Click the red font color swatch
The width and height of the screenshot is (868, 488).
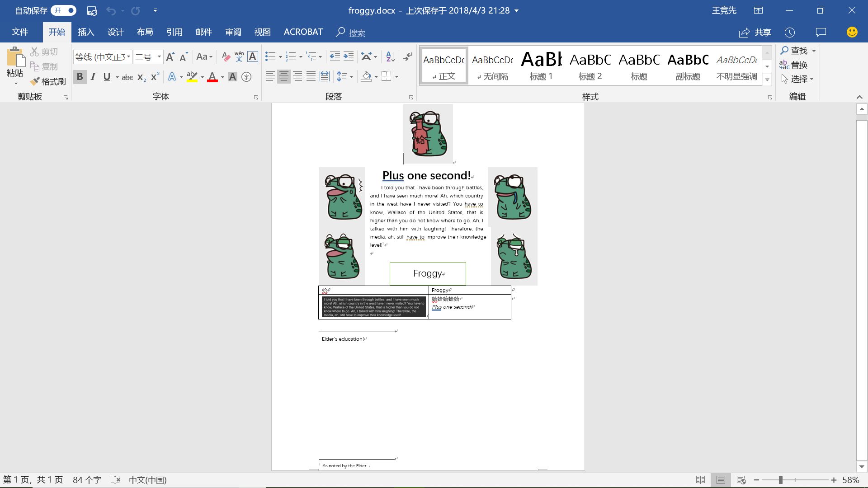coord(212,77)
